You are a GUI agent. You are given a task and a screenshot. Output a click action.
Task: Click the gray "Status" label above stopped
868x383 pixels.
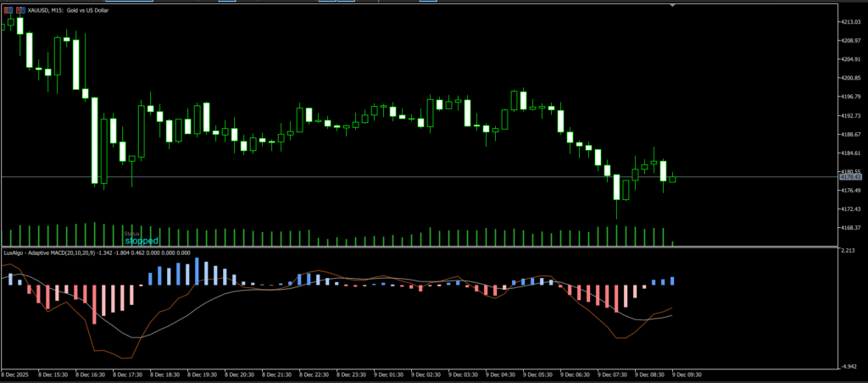pos(131,233)
